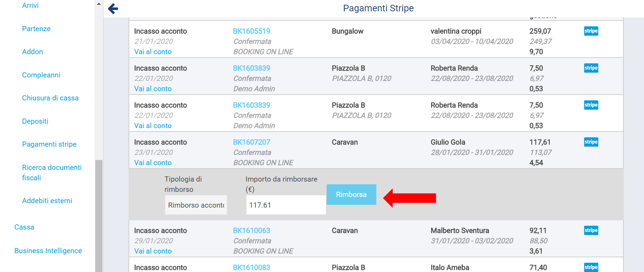644x272 pixels.
Task: Go to Vai al conto for Bungalow booking
Action: (x=153, y=52)
